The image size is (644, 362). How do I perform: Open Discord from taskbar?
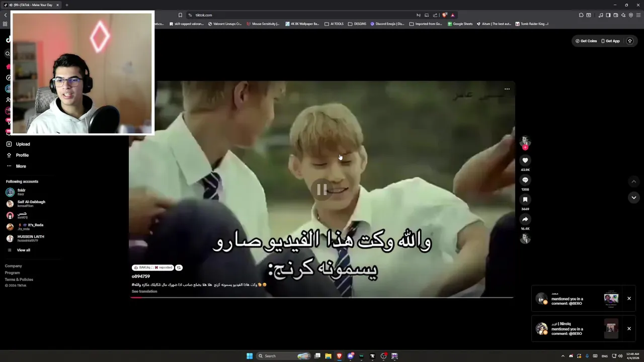(351, 356)
